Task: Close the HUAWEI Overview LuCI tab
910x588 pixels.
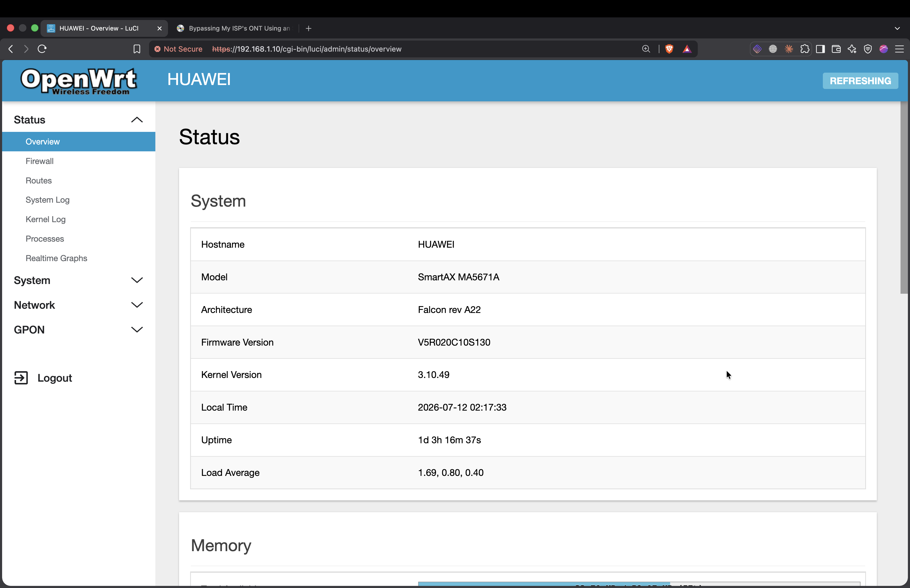Action: 160,28
